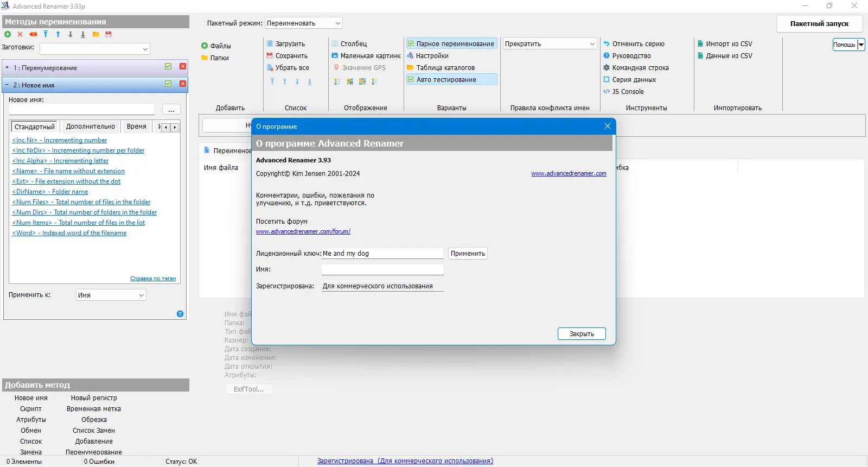Select Обрезка in Добавить метод
Screen dimensions: 868x467
point(94,420)
